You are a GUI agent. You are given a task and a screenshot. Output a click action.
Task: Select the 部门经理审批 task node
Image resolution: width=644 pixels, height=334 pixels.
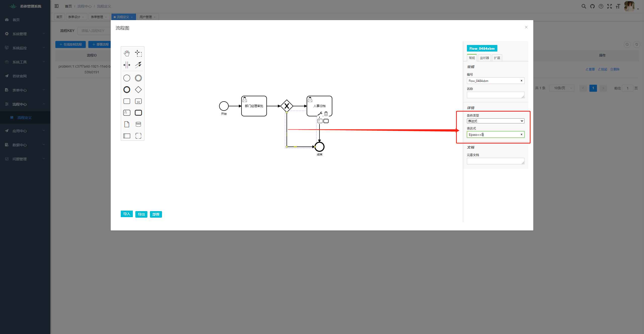pyautogui.click(x=254, y=106)
